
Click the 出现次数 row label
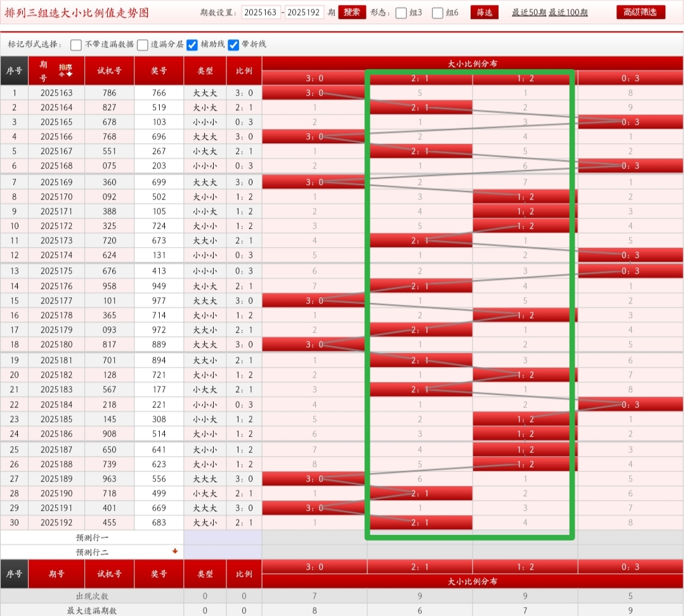click(92, 596)
